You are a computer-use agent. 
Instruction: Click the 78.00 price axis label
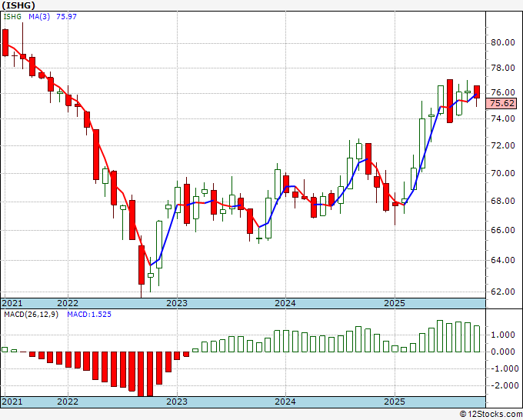click(502, 68)
